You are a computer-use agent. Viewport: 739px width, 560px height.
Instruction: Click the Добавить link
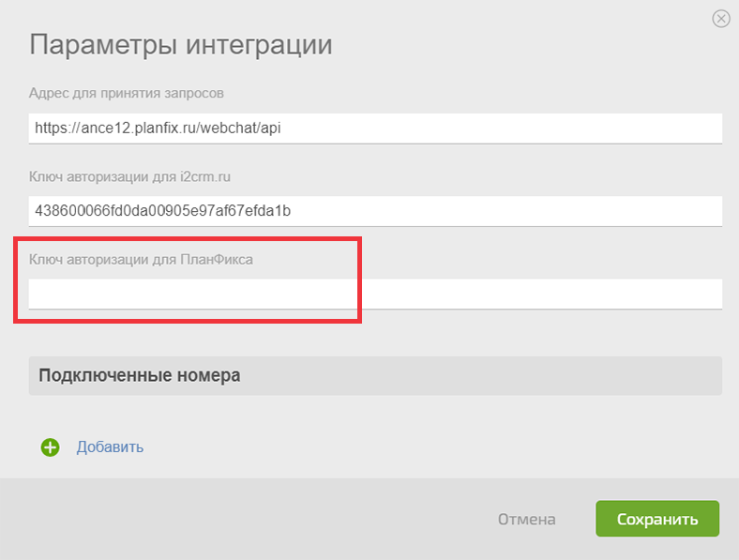point(110,446)
